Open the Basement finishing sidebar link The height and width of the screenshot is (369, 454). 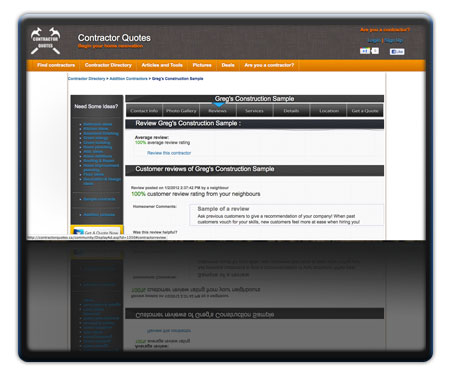tap(101, 133)
